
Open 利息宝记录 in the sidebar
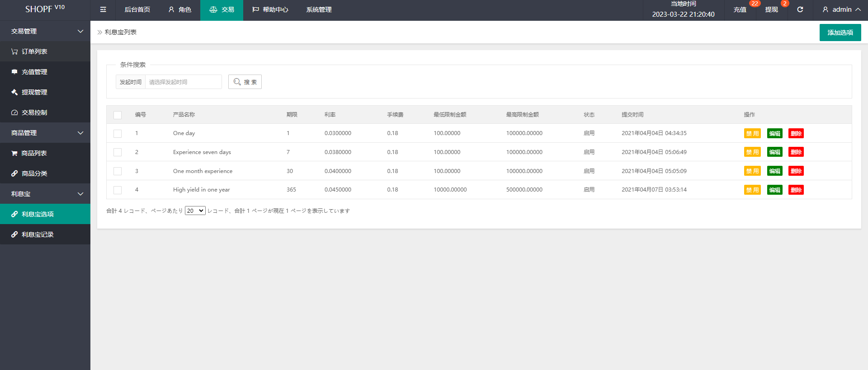[x=38, y=234]
